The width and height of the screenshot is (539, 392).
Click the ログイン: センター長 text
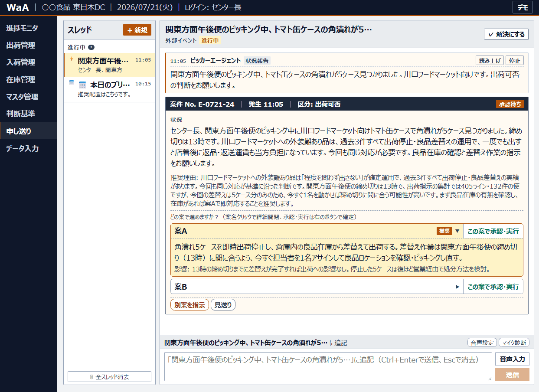[x=213, y=7]
